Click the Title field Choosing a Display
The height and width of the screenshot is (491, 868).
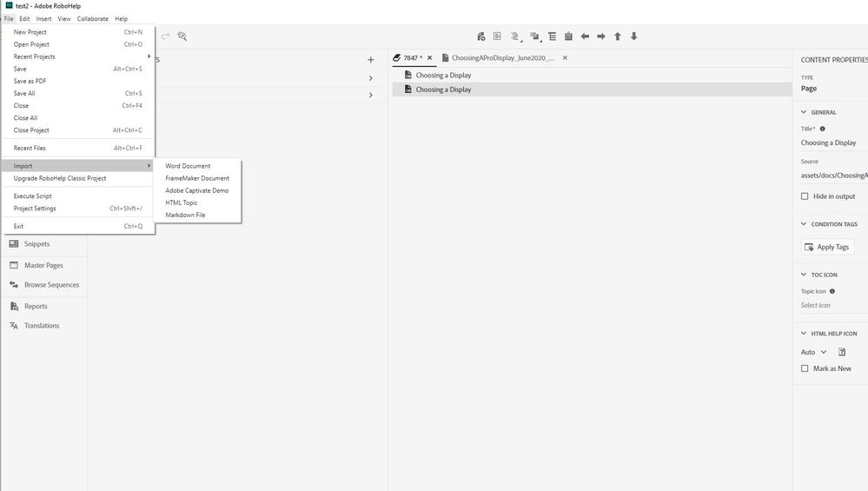832,143
